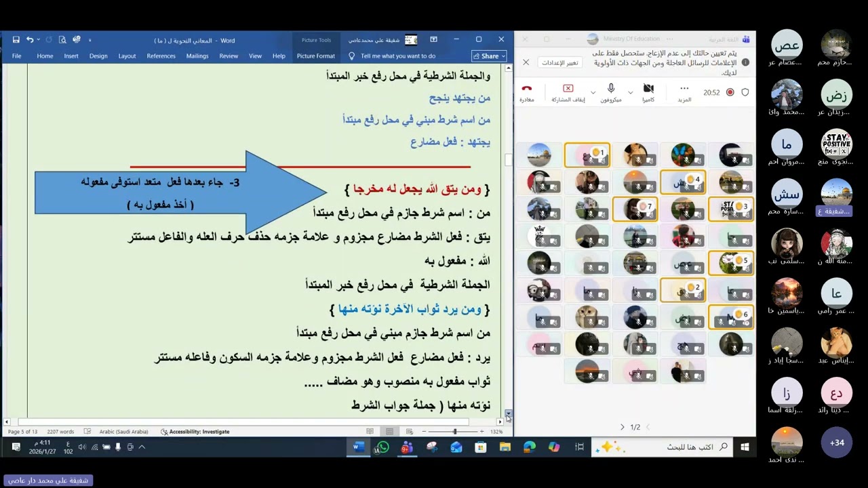Switch to the Insert ribbon tab
The height and width of the screenshot is (488, 868).
[x=71, y=56]
